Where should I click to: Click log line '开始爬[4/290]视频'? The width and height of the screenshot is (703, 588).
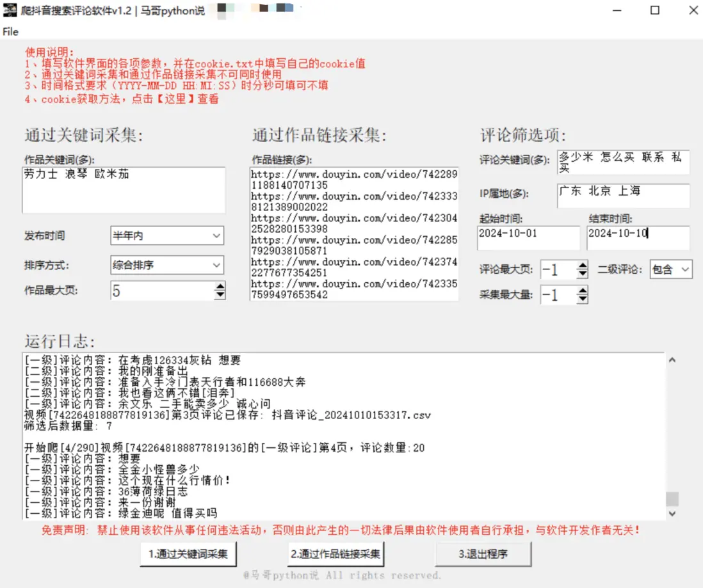point(224,448)
